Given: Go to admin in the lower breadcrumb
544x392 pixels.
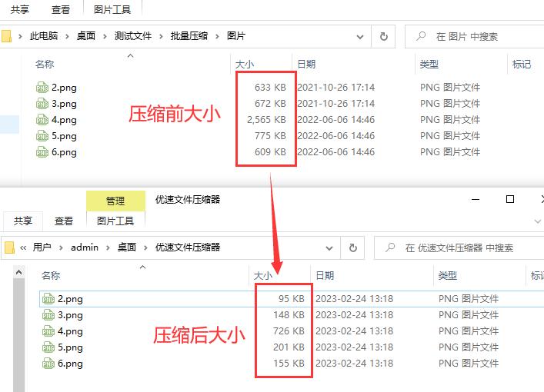Looking at the screenshot, I should tap(85, 247).
